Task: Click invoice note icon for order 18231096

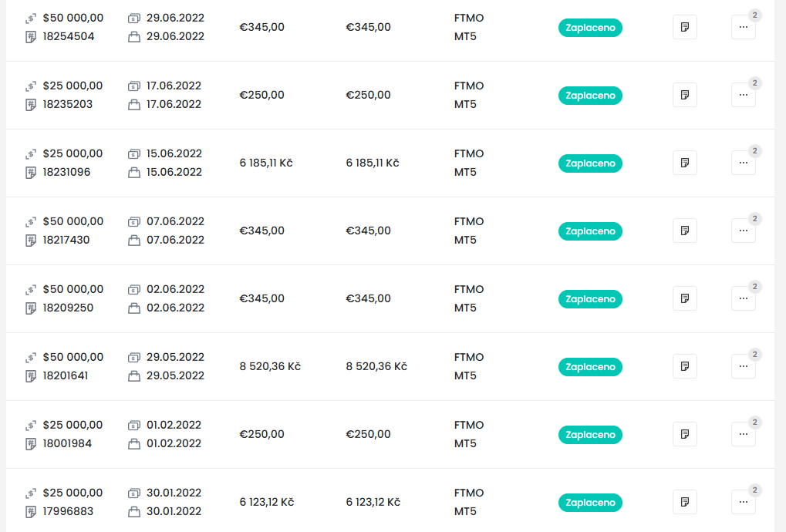Action: (685, 163)
